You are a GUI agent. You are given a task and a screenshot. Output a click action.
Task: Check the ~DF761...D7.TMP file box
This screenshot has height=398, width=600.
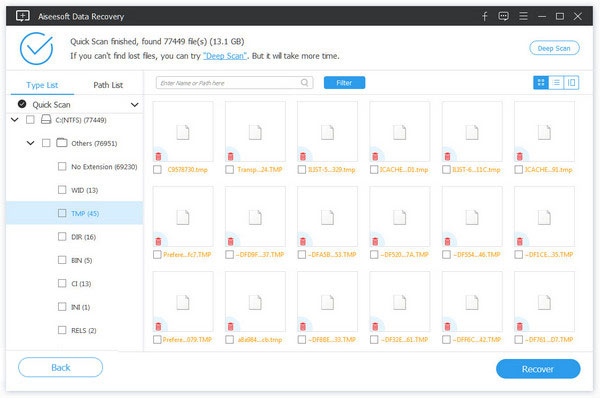[519, 339]
